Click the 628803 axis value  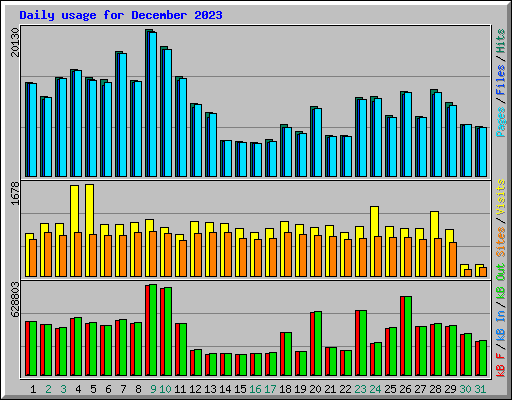(15, 299)
